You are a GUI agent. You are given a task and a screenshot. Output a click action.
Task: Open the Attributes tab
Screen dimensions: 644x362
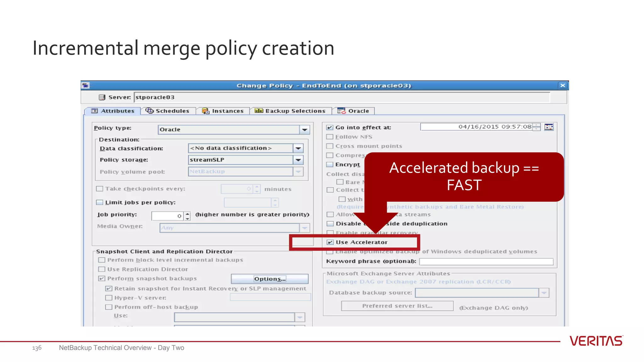coord(113,111)
